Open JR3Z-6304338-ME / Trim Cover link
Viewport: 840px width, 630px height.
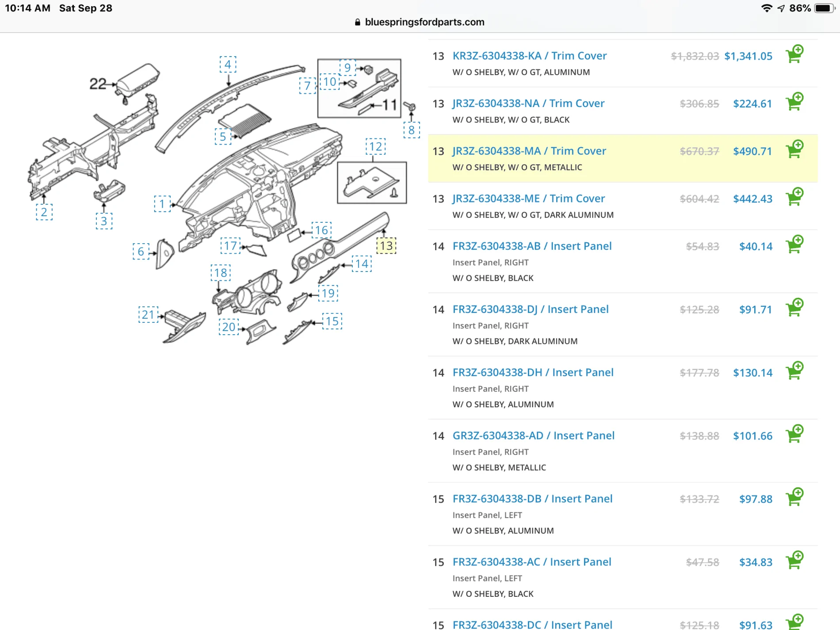528,199
